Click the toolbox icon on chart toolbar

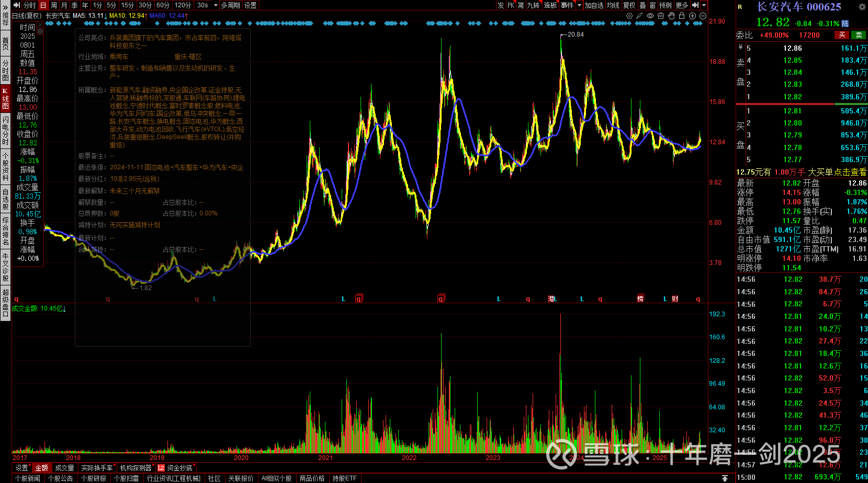[661, 16]
